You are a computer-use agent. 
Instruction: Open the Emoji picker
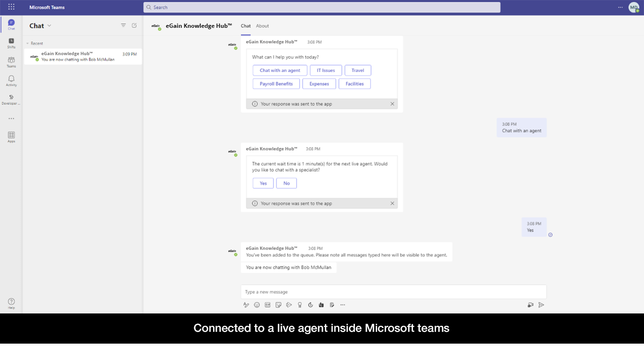tap(257, 305)
